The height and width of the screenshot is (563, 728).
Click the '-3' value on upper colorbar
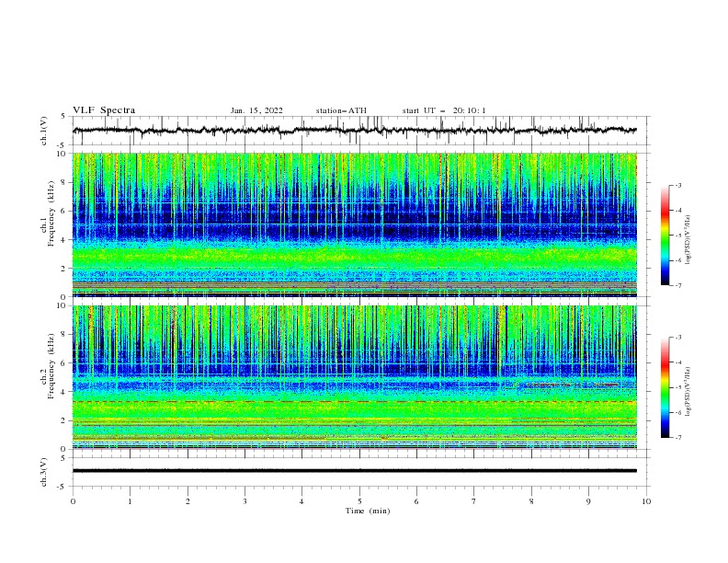pyautogui.click(x=677, y=185)
